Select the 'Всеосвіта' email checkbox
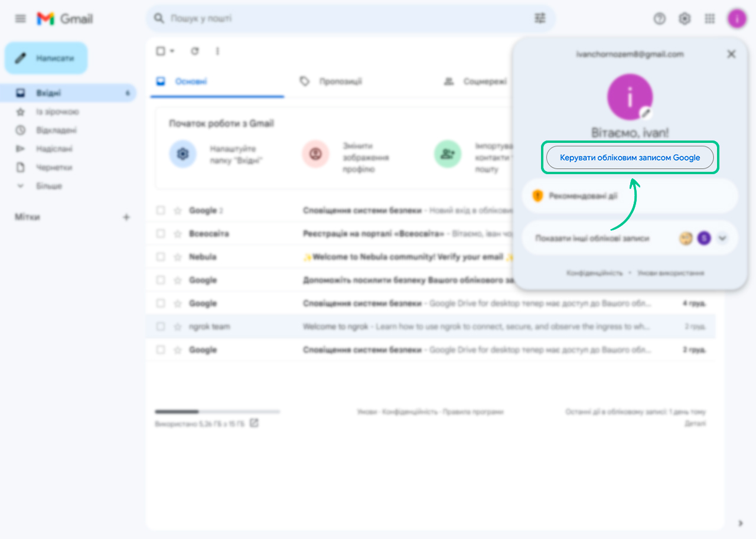The image size is (756, 539). [x=161, y=234]
